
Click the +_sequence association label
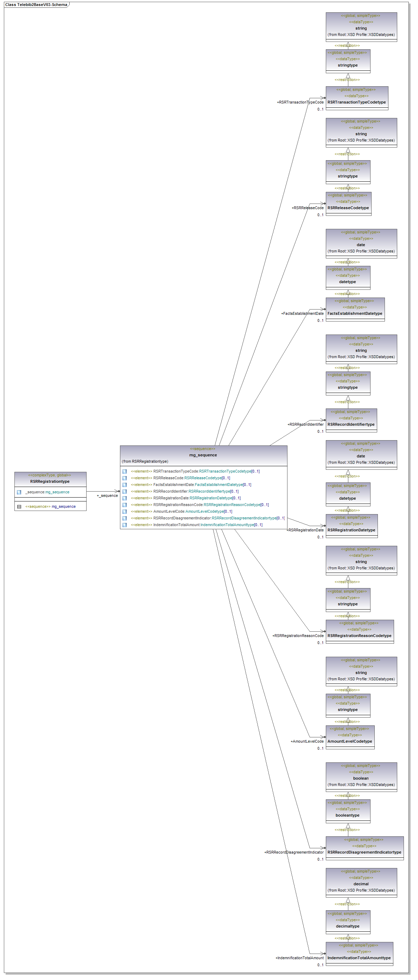click(108, 496)
